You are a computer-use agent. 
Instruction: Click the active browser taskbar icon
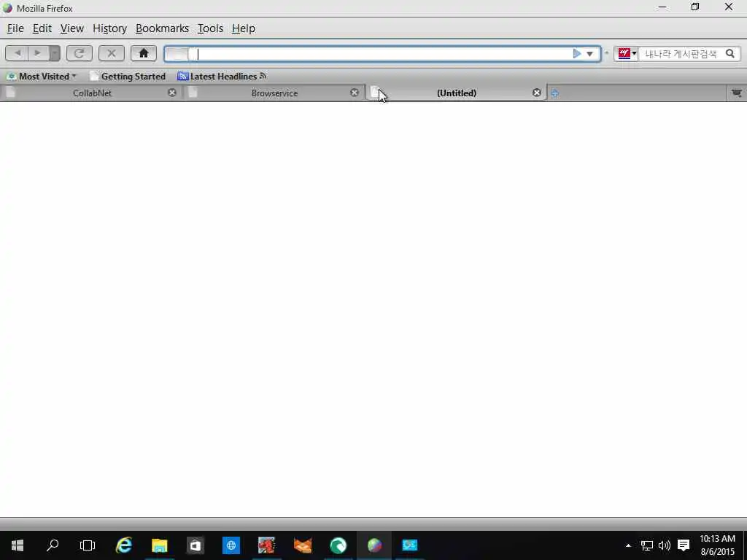tap(374, 545)
